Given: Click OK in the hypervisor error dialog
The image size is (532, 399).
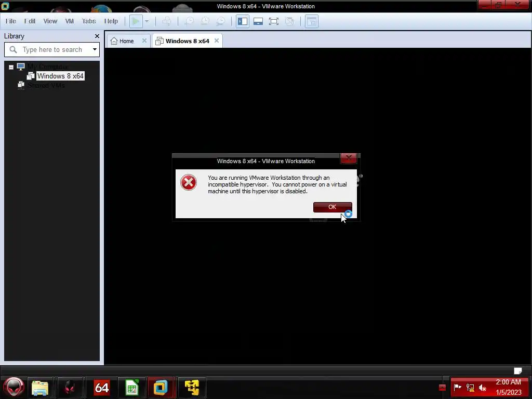Looking at the screenshot, I should (332, 207).
